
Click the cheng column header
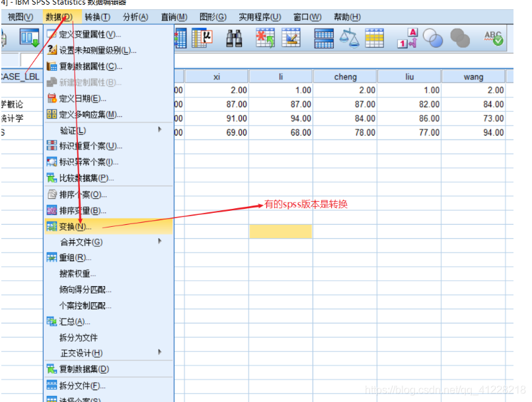coord(345,77)
